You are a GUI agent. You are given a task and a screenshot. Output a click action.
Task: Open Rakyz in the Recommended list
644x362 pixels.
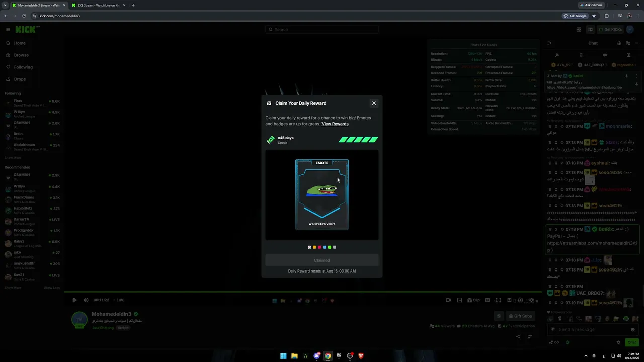tap(32, 244)
